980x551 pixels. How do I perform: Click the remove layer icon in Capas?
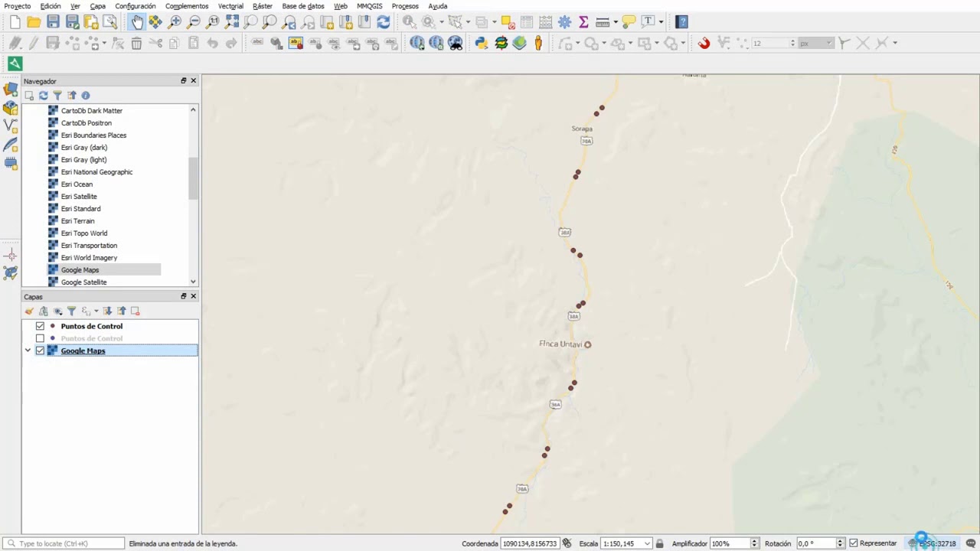(x=136, y=311)
